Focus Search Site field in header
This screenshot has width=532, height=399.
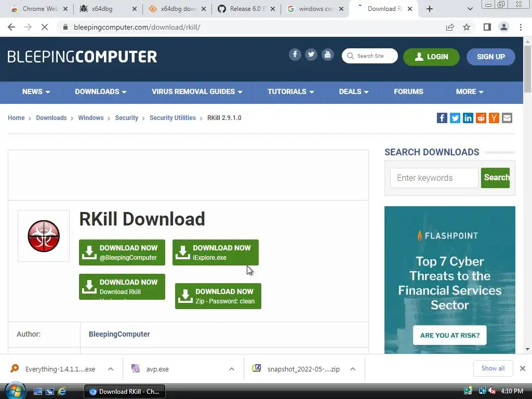coord(370,56)
